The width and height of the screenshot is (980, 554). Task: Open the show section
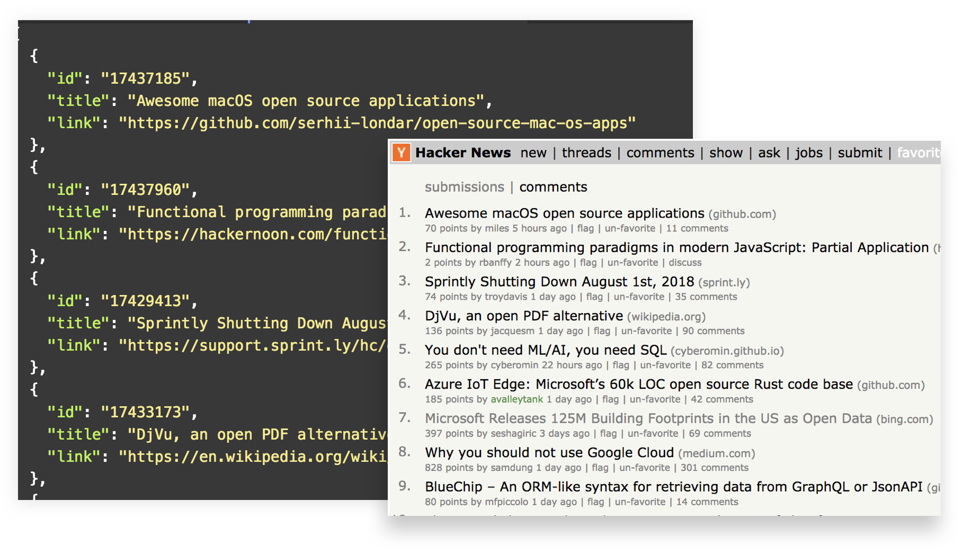[726, 153]
